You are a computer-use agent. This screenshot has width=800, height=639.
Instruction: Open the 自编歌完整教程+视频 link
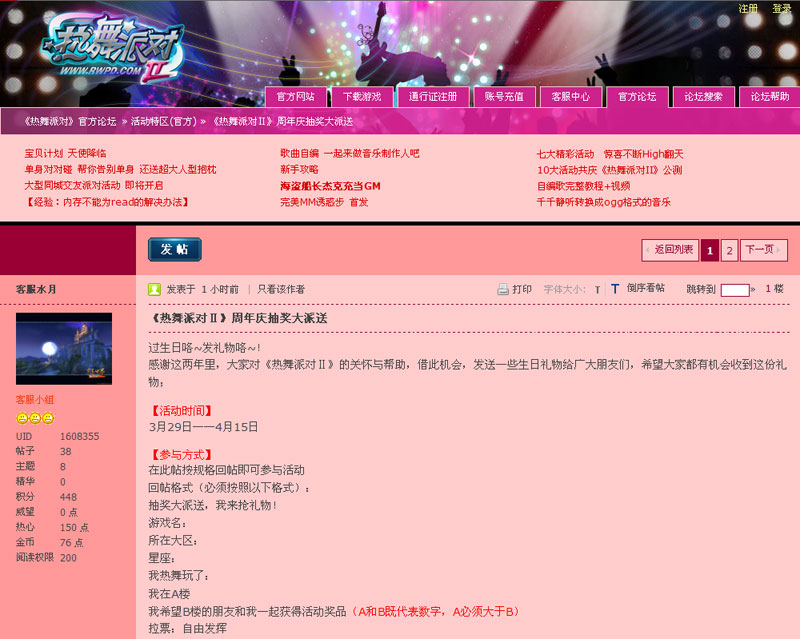point(583,186)
